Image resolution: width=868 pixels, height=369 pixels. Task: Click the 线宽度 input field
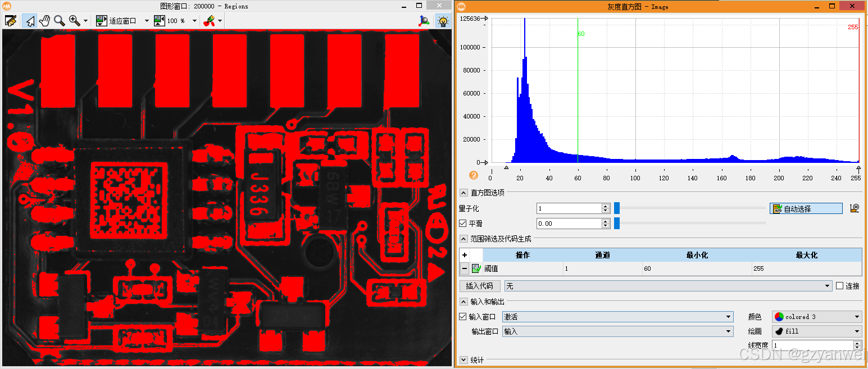(812, 345)
